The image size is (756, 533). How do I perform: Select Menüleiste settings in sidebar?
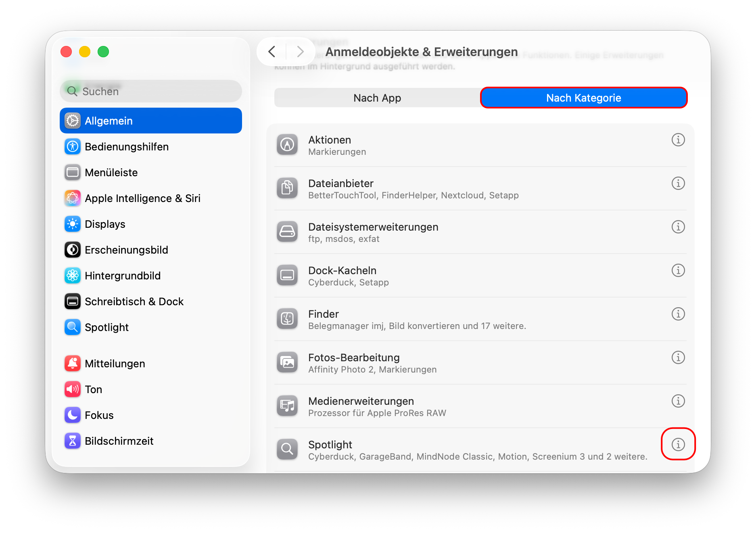[111, 173]
